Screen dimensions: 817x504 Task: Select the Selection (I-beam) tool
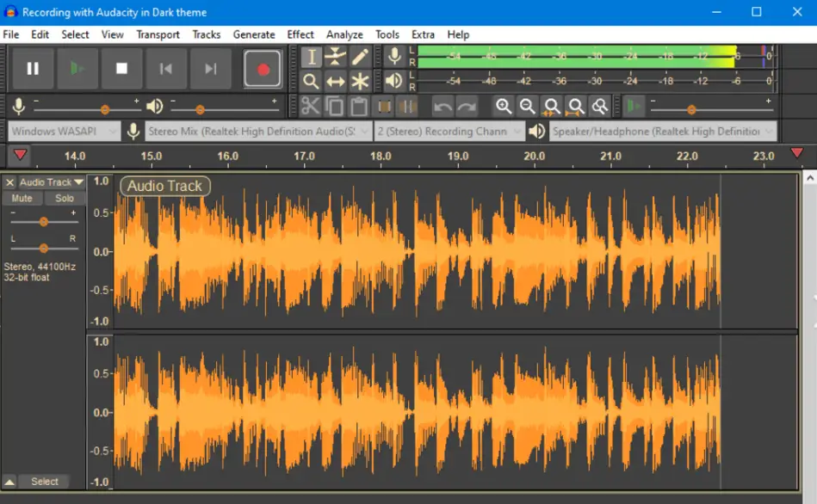(x=311, y=56)
